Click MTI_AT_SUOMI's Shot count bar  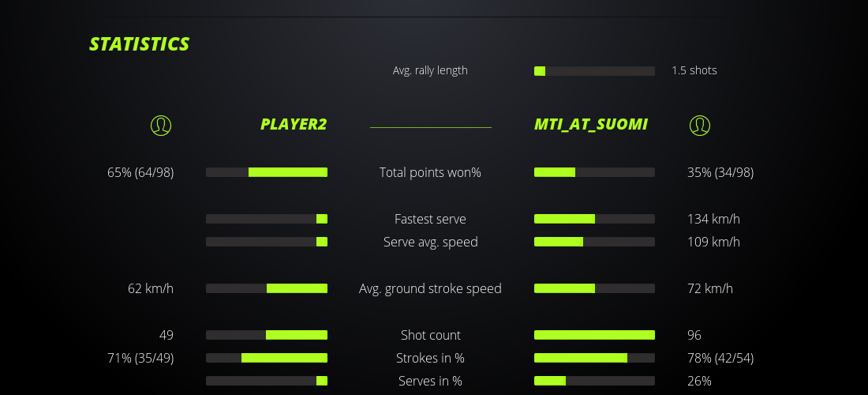[594, 335]
